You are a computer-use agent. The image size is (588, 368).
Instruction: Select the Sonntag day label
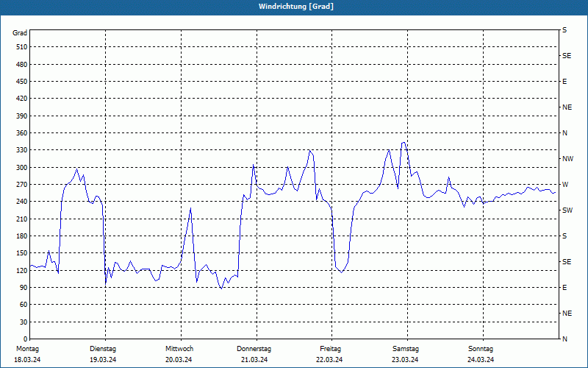481,349
